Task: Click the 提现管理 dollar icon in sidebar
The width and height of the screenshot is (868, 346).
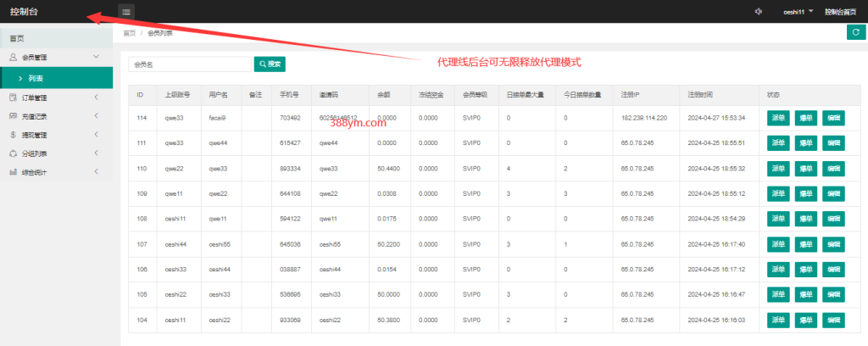Action: (14, 135)
